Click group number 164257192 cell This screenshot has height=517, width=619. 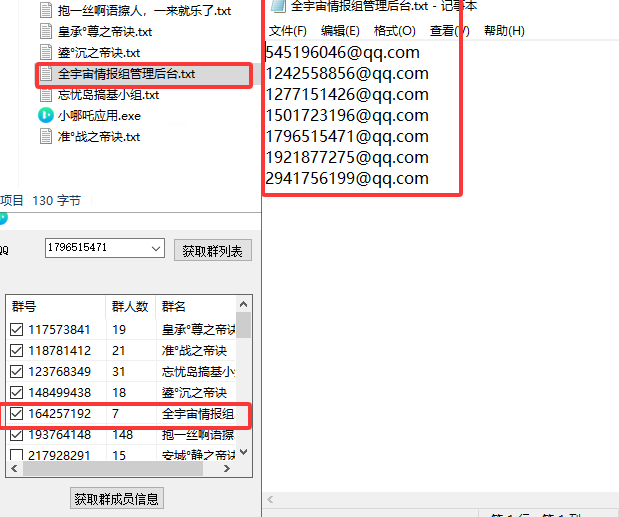59,413
